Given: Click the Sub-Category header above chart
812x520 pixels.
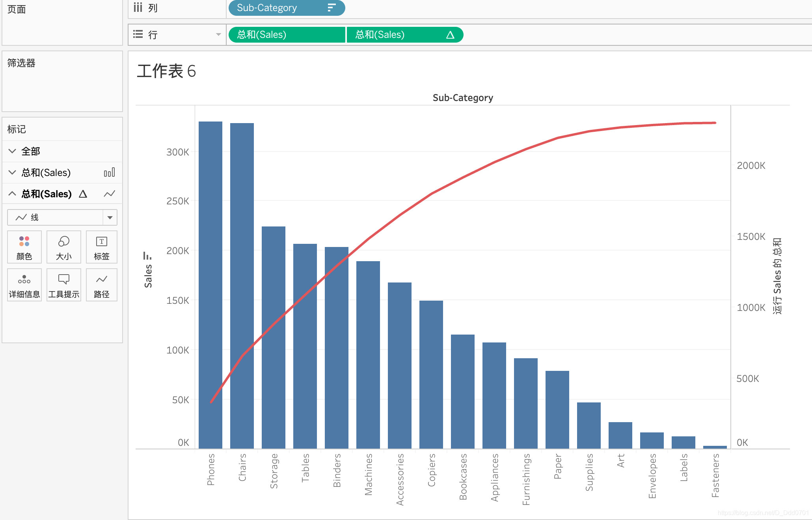Looking at the screenshot, I should [463, 97].
